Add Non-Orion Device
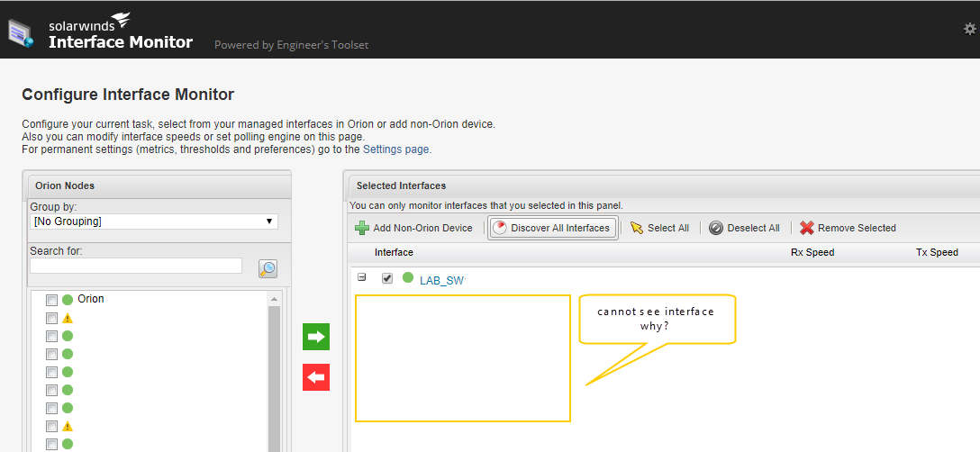Viewport: 980px width, 452px height. (x=413, y=228)
